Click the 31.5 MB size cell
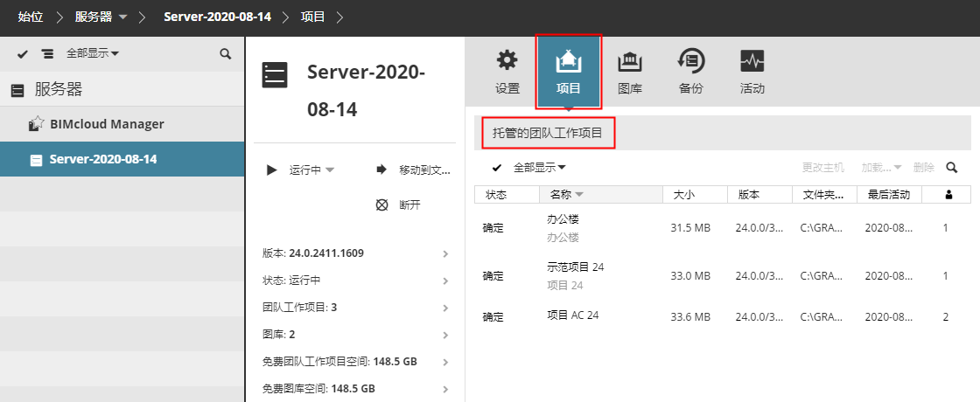 (x=690, y=228)
